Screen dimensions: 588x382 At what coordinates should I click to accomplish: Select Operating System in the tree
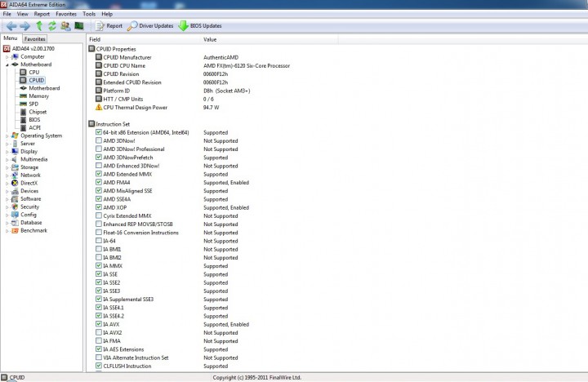coord(37,135)
